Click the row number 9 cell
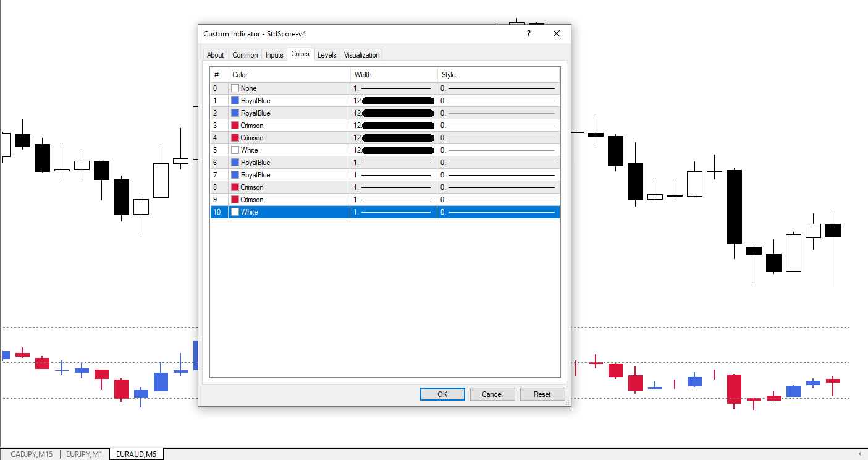868x460 pixels. coord(219,200)
